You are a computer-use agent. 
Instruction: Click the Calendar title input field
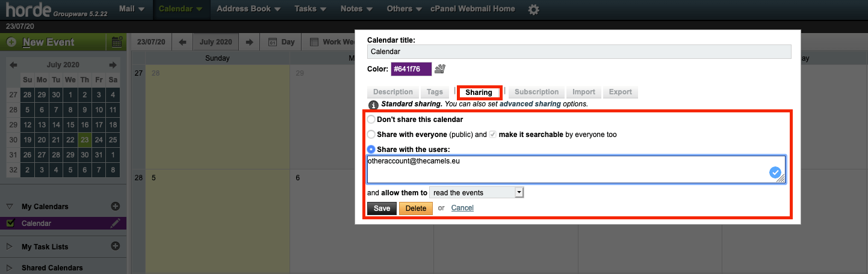(x=579, y=52)
